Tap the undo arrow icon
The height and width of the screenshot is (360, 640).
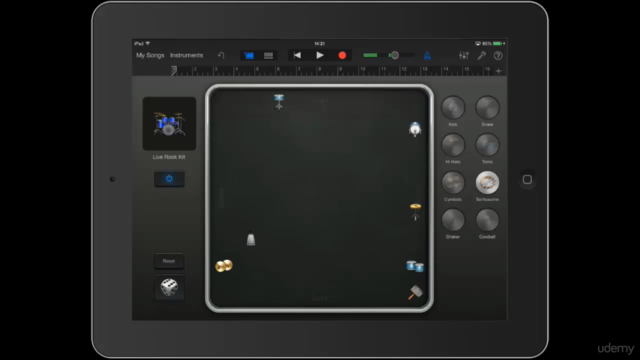[x=221, y=55]
